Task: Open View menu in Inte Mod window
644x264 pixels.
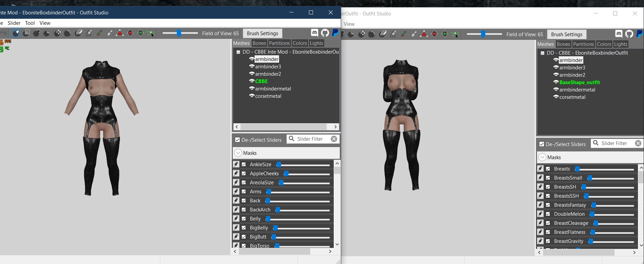Action: (x=45, y=23)
